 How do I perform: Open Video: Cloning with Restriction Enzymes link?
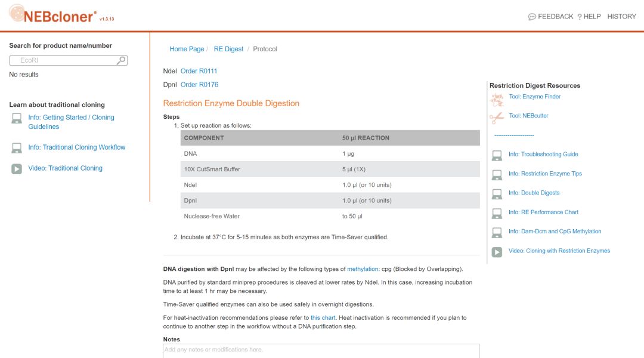point(559,251)
